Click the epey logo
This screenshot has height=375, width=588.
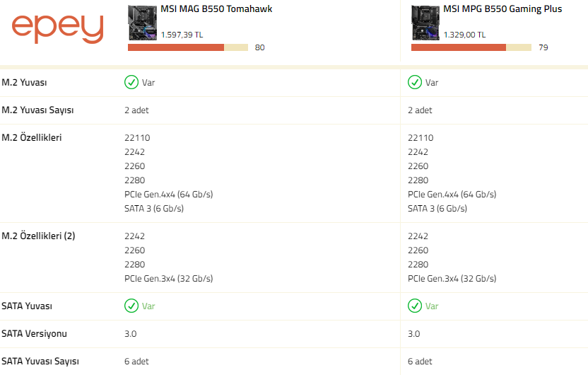57,29
